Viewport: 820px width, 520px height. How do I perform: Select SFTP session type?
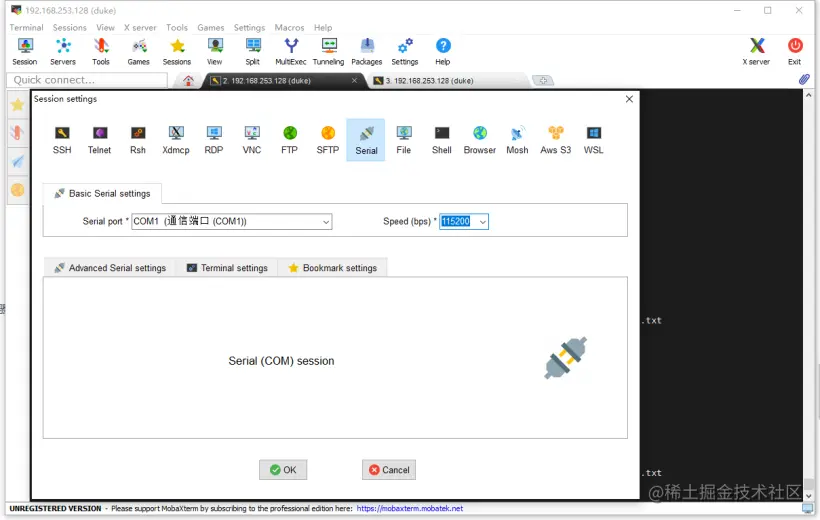tap(328, 140)
